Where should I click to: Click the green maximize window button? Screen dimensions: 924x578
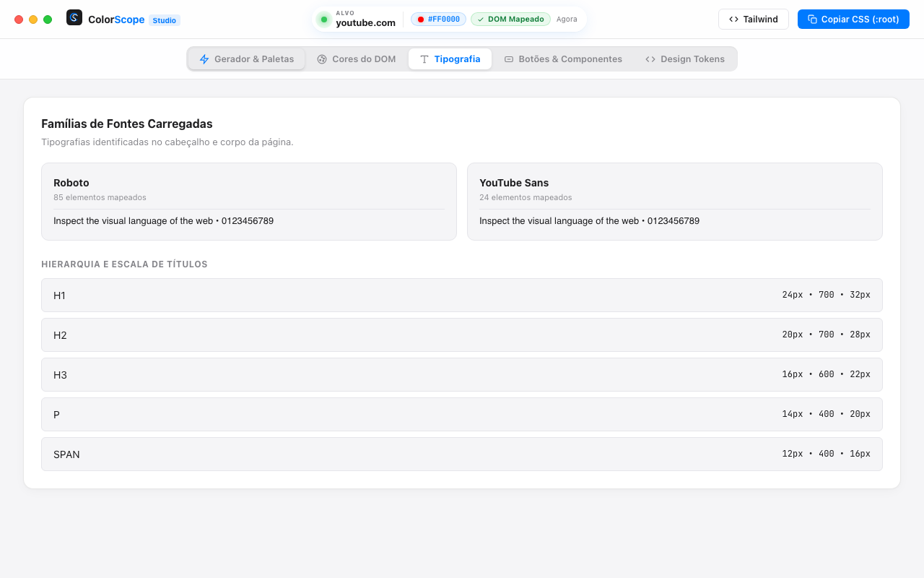click(x=48, y=20)
